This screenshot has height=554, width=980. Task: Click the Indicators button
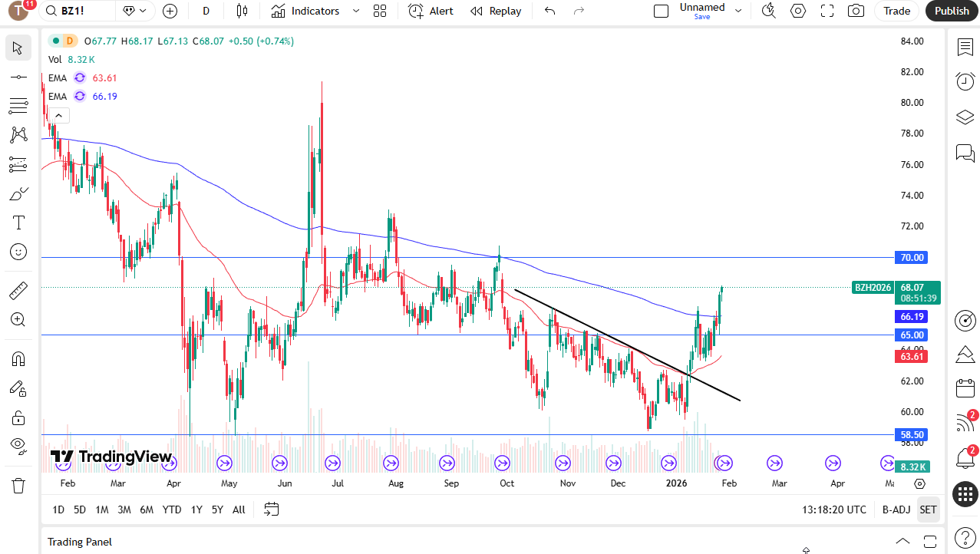[305, 11]
